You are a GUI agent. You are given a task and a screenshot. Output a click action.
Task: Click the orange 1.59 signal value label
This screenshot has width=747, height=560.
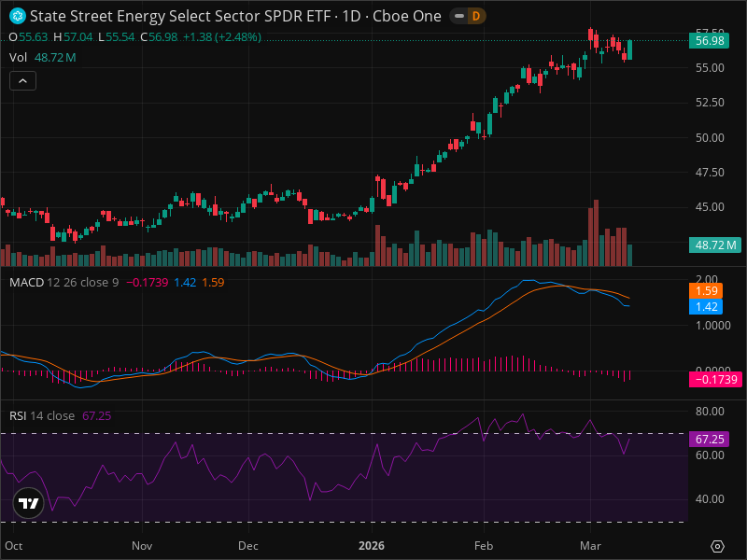(706, 291)
